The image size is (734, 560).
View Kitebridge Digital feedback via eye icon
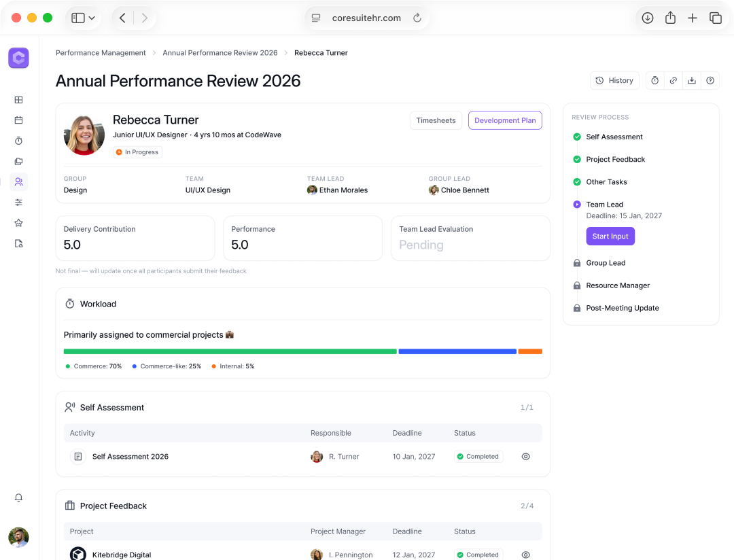[x=525, y=555]
